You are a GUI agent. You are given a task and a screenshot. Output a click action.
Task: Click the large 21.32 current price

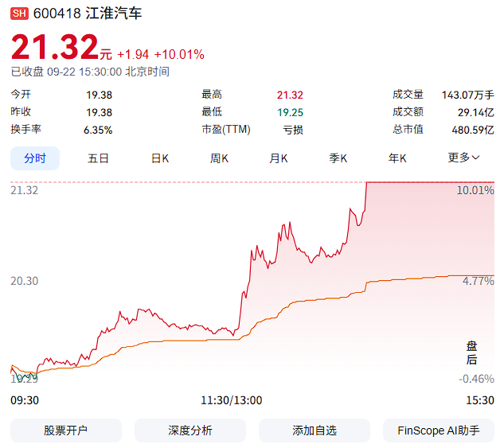55,47
